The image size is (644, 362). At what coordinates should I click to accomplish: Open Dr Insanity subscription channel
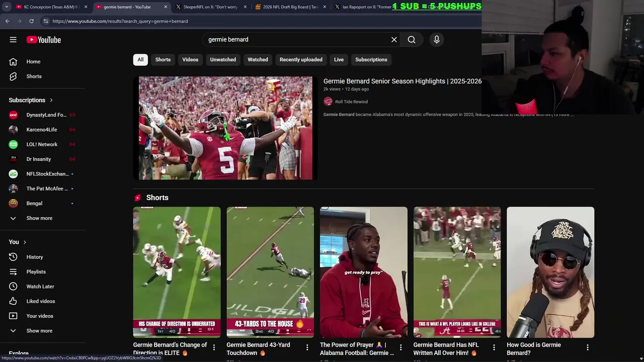click(43, 159)
